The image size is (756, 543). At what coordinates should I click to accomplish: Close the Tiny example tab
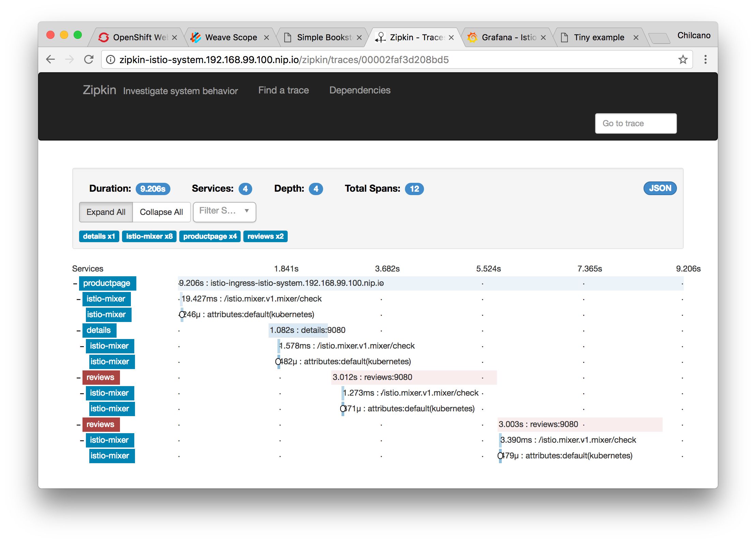pyautogui.click(x=636, y=38)
